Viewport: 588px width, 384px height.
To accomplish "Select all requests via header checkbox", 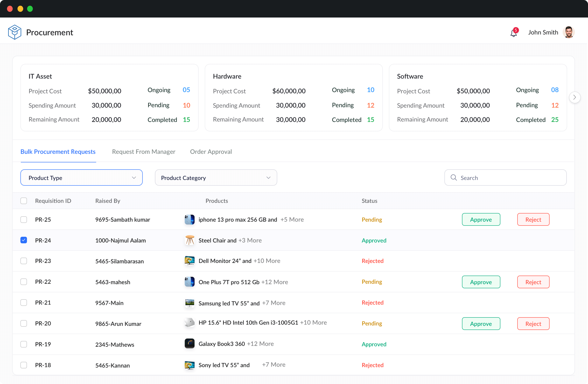I will [x=23, y=201].
